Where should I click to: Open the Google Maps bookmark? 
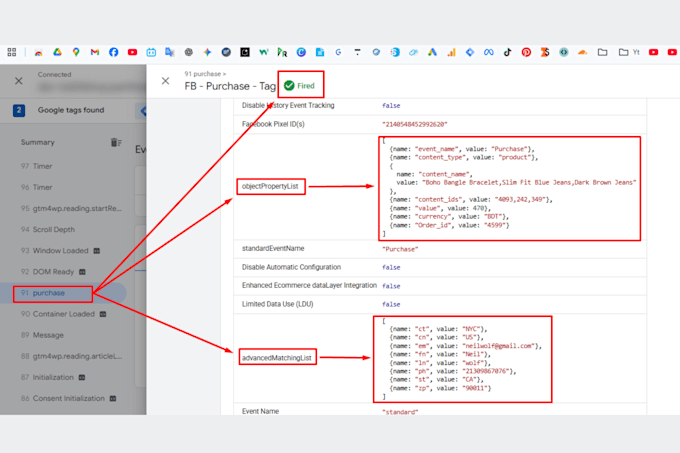(76, 52)
